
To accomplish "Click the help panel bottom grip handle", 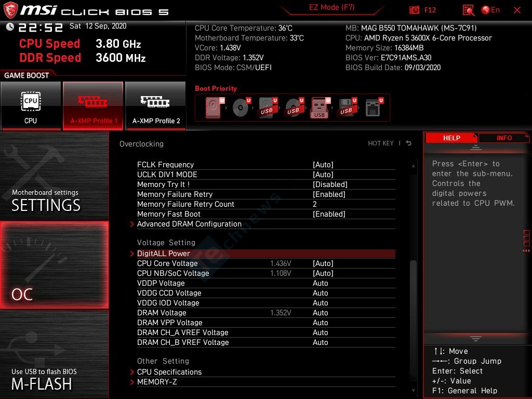I will click(x=476, y=338).
